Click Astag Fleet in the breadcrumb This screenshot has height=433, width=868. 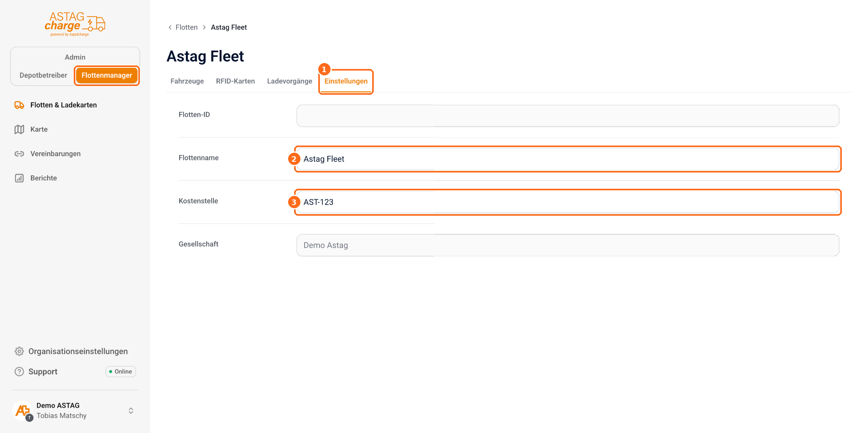click(x=229, y=27)
